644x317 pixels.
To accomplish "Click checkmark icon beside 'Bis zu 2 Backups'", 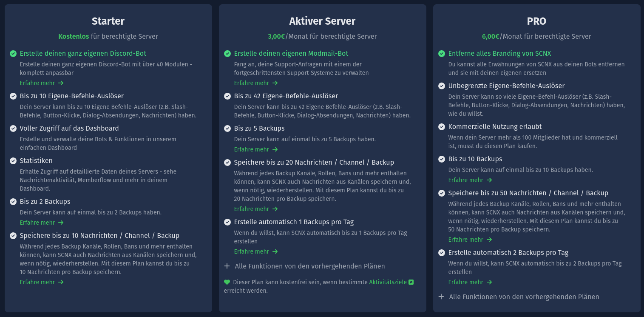I will tap(13, 202).
